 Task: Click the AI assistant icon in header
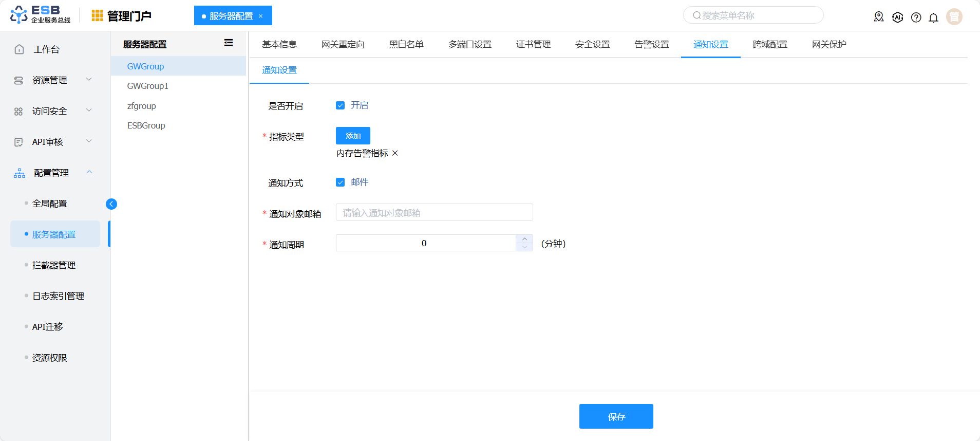click(897, 17)
